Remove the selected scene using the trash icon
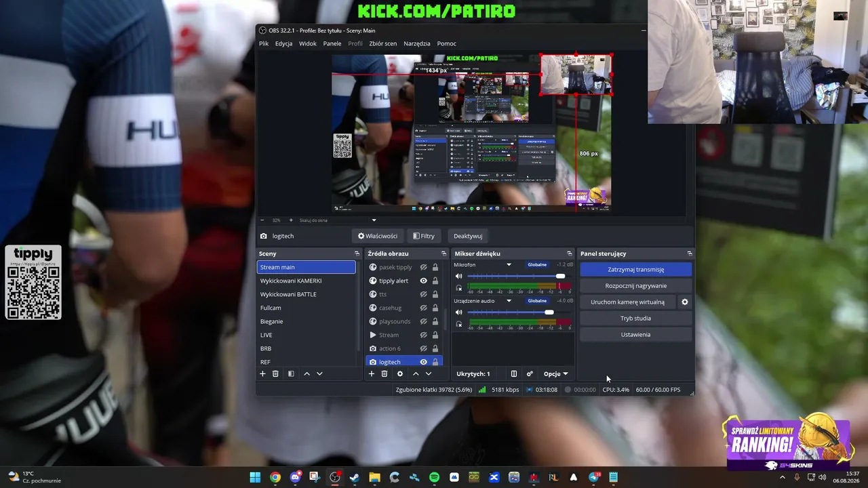This screenshot has height=488, width=868. click(275, 373)
